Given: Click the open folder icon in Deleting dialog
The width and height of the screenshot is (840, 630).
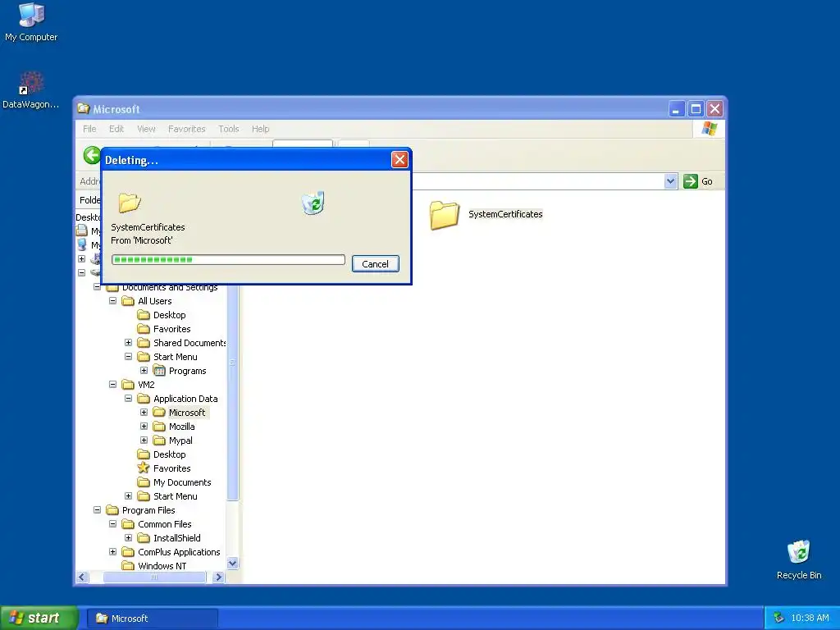Looking at the screenshot, I should point(129,203).
